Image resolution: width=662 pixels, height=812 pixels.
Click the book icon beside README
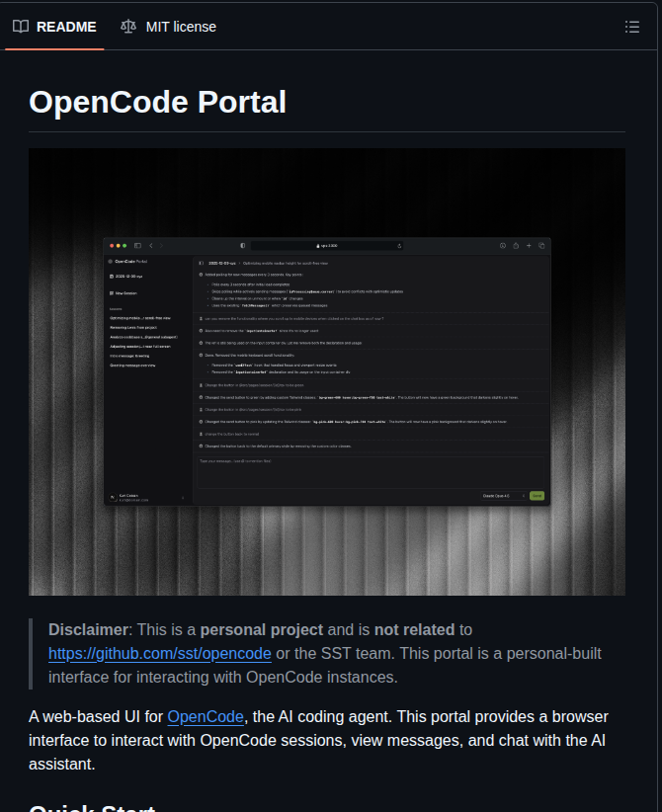click(21, 27)
